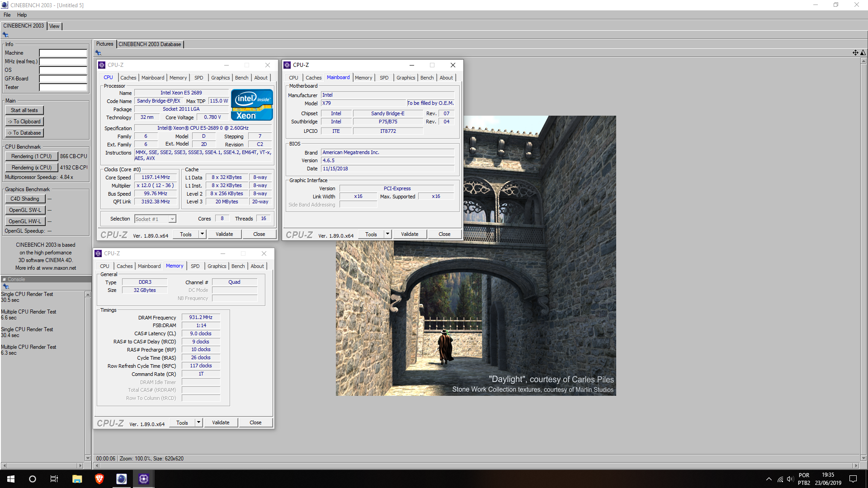Viewport: 868px width, 488px height.
Task: Click the clock showing 19:35
Action: [x=828, y=475]
